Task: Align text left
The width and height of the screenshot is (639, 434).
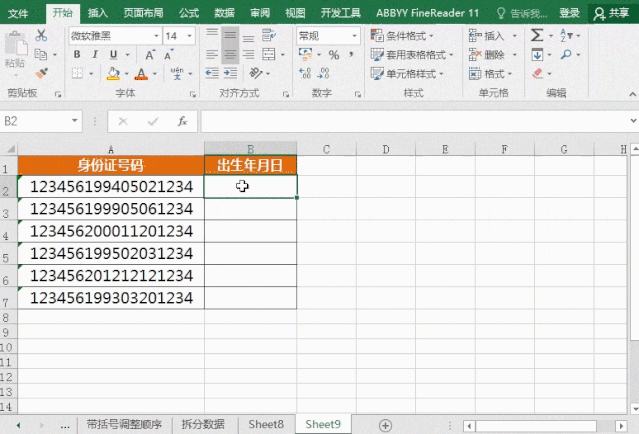Action: click(212, 55)
